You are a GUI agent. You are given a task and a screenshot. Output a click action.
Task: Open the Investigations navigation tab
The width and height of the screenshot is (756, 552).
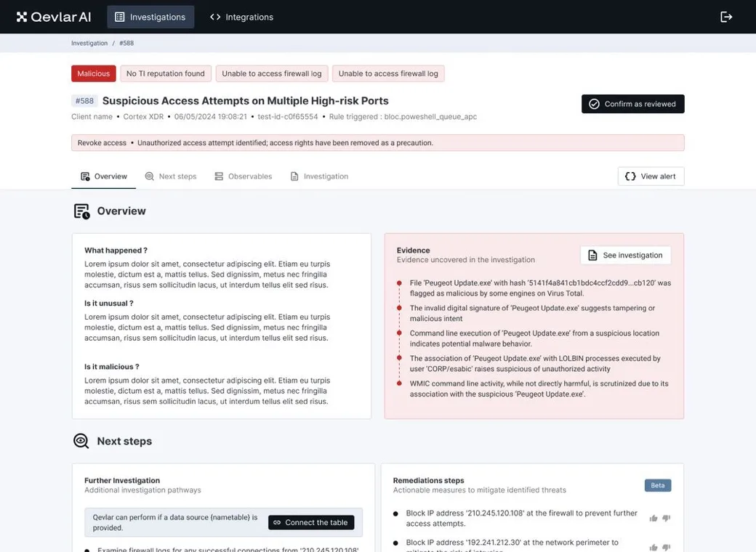coord(150,17)
